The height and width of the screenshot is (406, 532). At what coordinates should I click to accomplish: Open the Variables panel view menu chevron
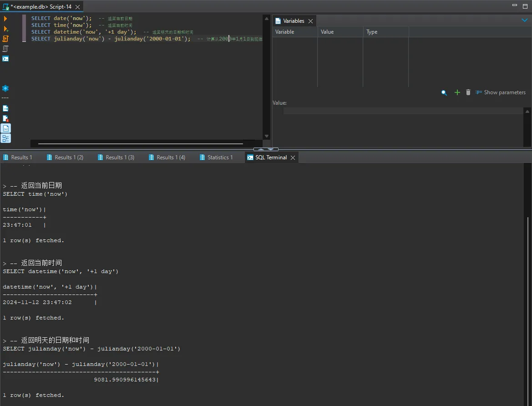(525, 20)
